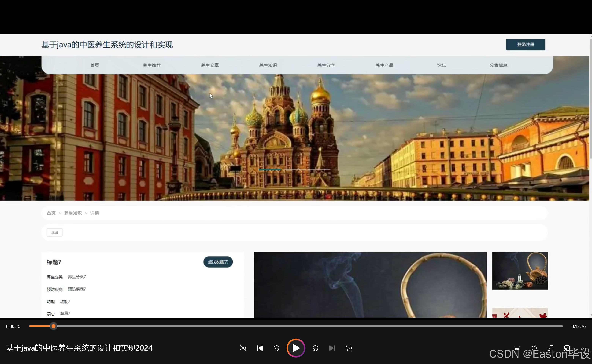Open subtitles and captions icon
Screen dimensions: 592x364
[517, 348]
